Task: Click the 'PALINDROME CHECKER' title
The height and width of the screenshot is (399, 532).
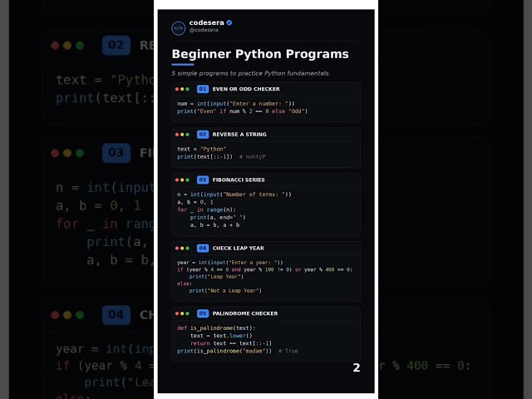Action: [x=245, y=313]
